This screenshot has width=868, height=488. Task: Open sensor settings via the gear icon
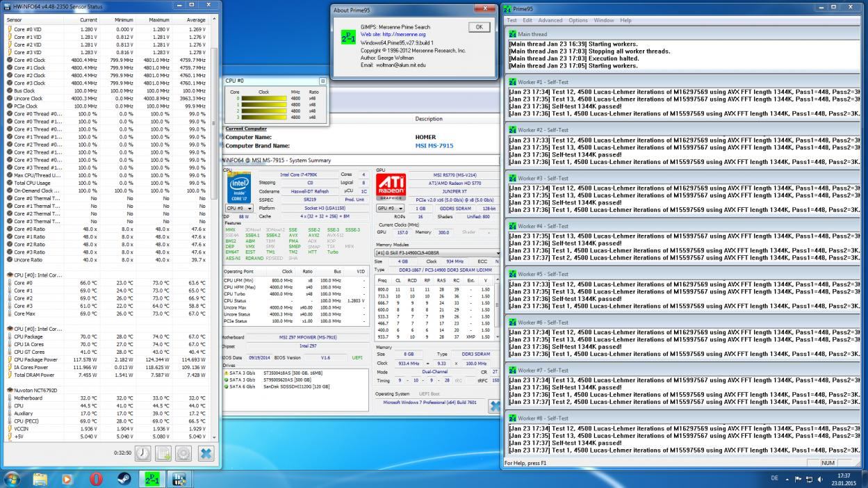pyautogui.click(x=183, y=453)
